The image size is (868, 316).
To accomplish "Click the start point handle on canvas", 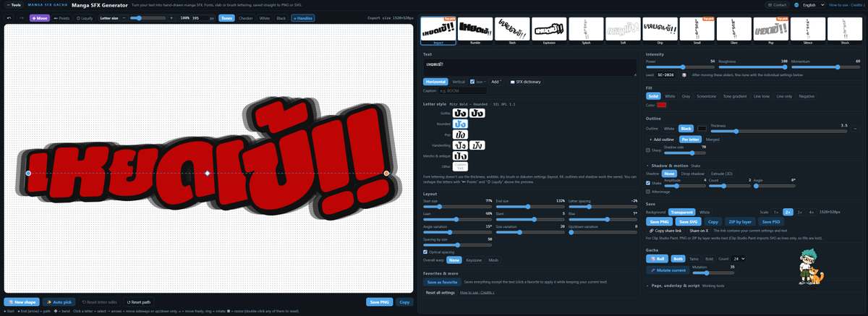I will click(x=28, y=174).
